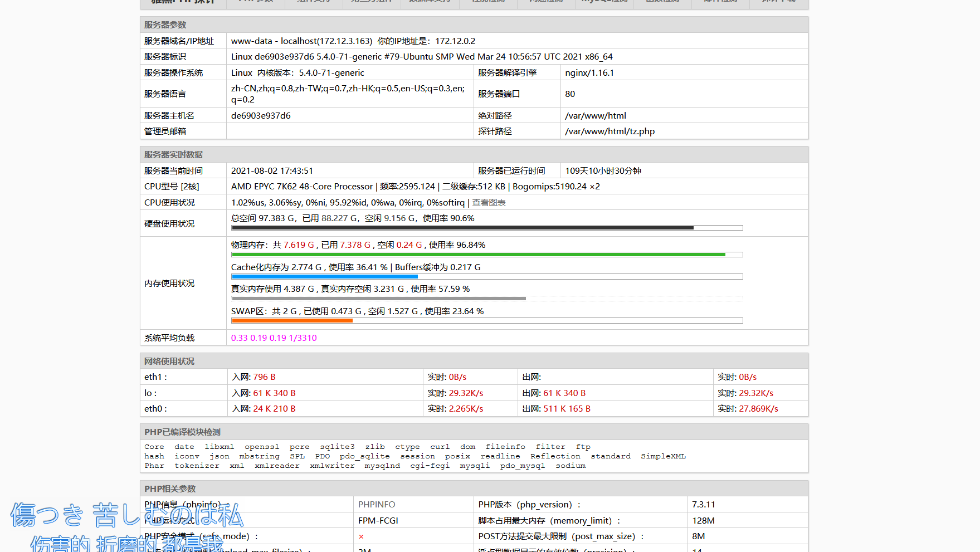Select the server domain text 'www-data - localhost(172.12.3.163)'
Viewport: 980px width, 552px height.
coord(301,41)
